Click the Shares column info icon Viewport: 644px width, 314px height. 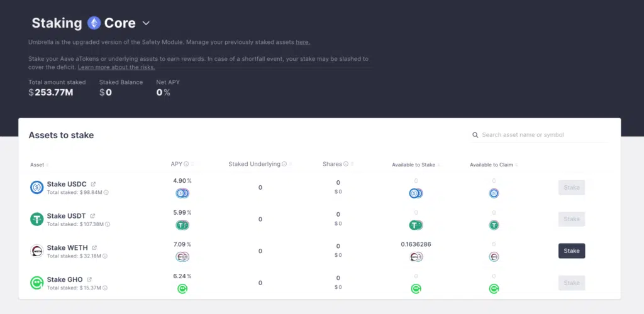(x=346, y=165)
